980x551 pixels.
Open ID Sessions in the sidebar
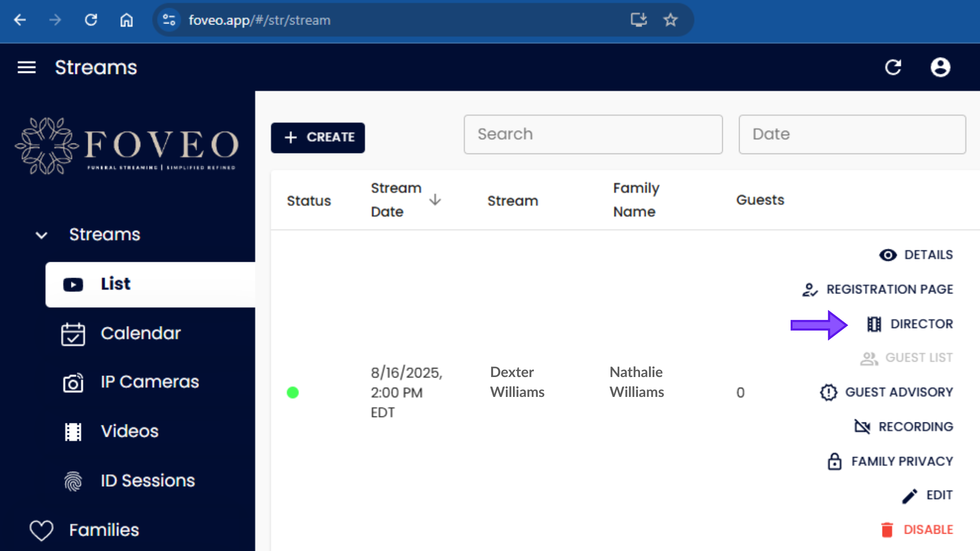click(x=129, y=481)
